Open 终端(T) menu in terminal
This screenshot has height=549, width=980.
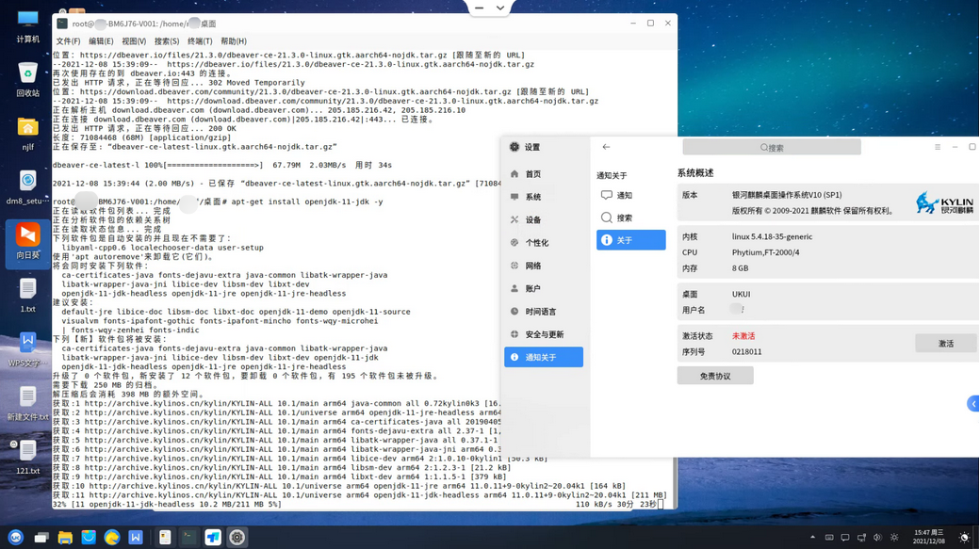click(x=200, y=41)
